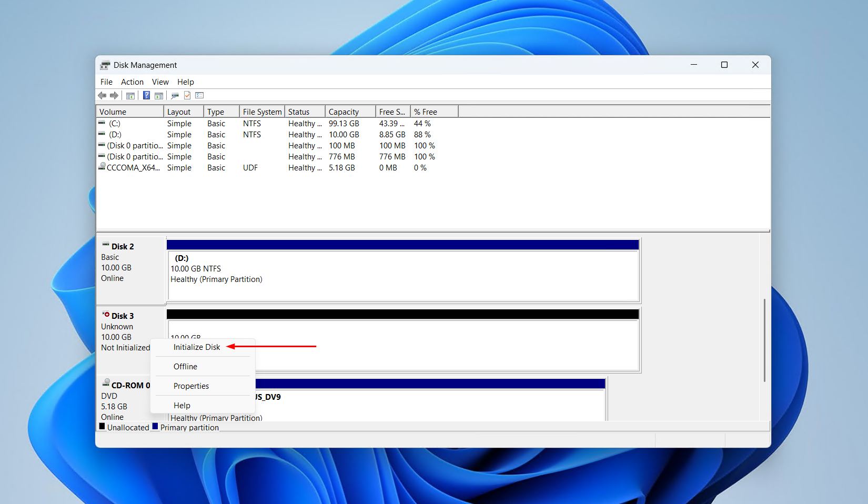
Task: Click the 8.85 GB free space cell
Action: point(392,135)
